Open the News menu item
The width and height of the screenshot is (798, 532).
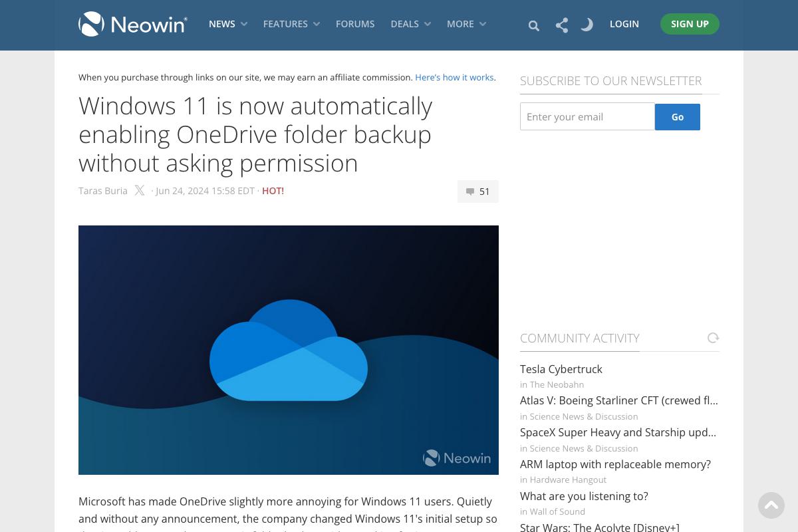[x=222, y=24]
